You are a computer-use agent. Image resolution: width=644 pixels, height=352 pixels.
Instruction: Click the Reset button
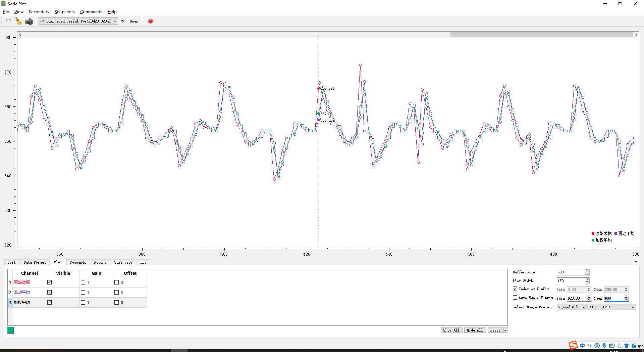495,331
